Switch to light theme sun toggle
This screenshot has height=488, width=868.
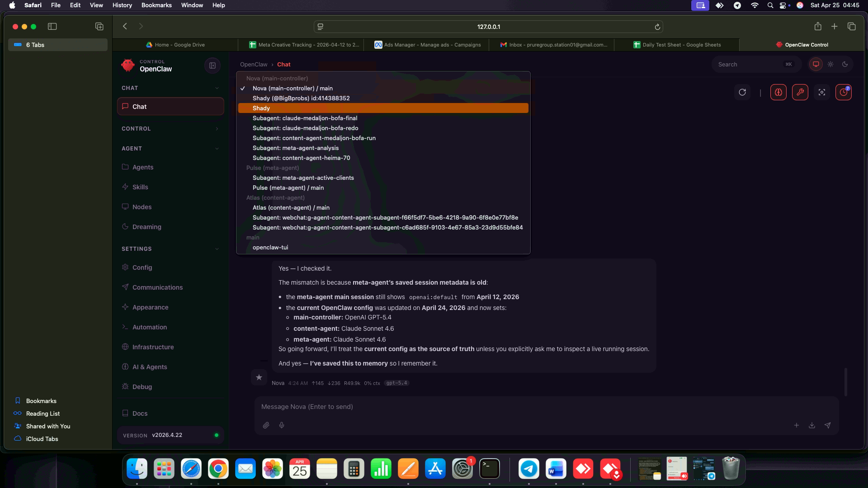coord(830,64)
